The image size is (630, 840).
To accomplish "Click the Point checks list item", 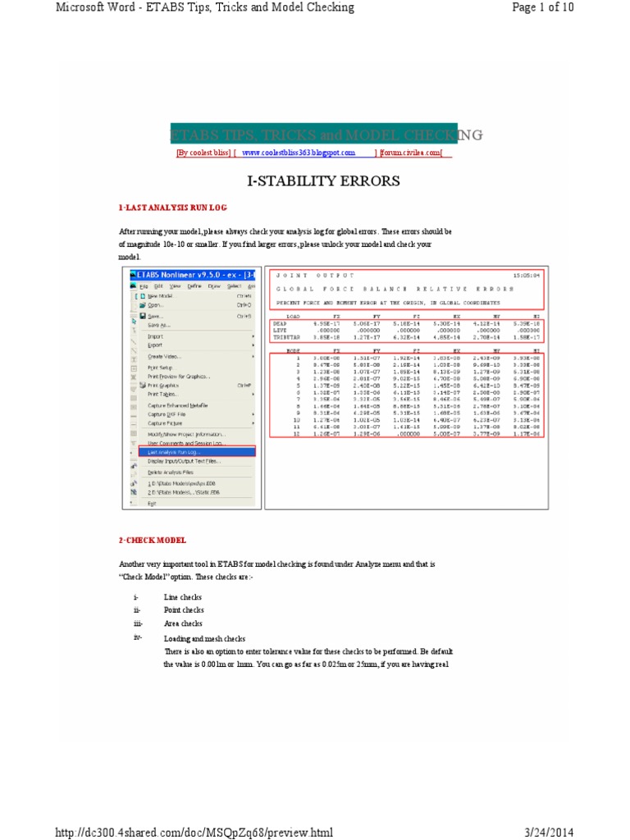I will point(184,610).
